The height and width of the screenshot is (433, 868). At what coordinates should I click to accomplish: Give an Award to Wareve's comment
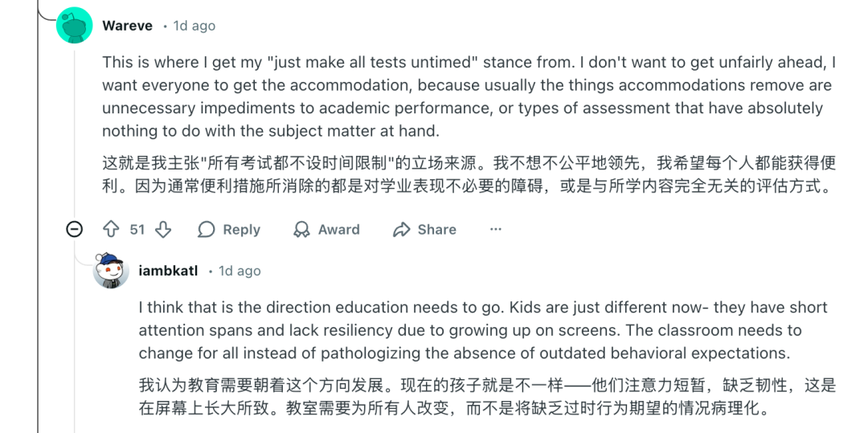[x=326, y=230]
